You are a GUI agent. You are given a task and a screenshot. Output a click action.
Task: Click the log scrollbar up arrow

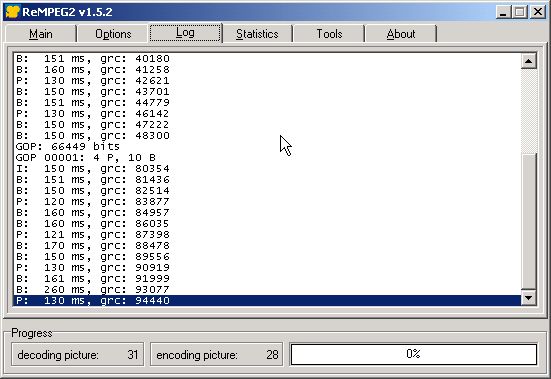coord(529,61)
